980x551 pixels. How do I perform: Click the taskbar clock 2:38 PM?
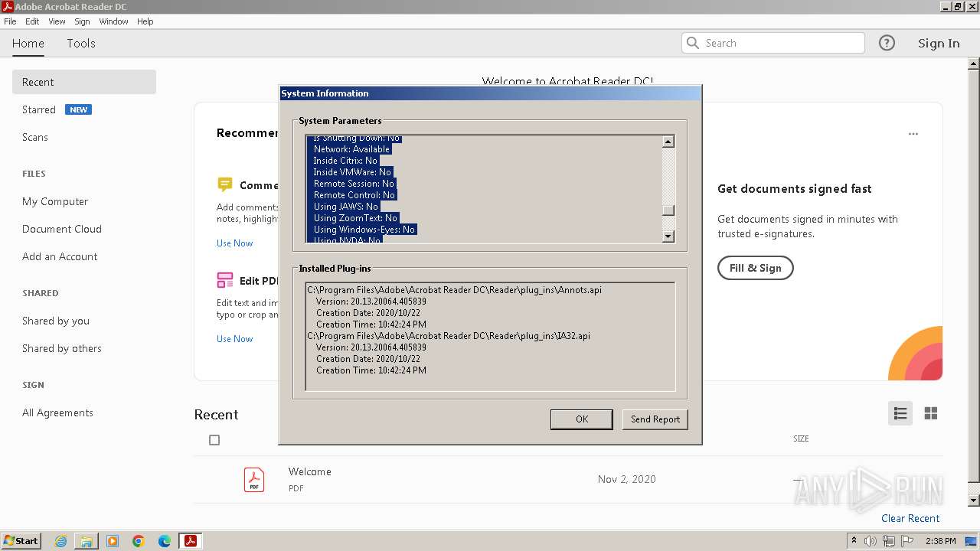point(941,541)
